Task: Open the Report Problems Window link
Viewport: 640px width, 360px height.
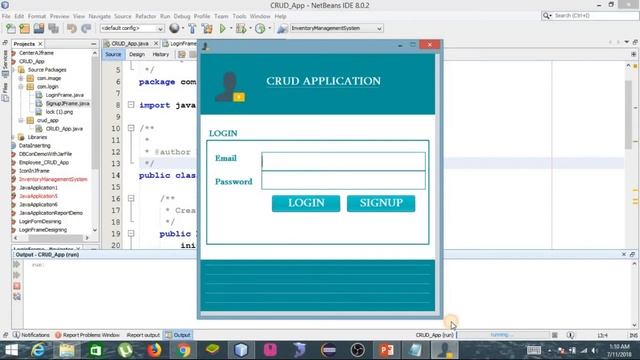Action: (x=87, y=335)
